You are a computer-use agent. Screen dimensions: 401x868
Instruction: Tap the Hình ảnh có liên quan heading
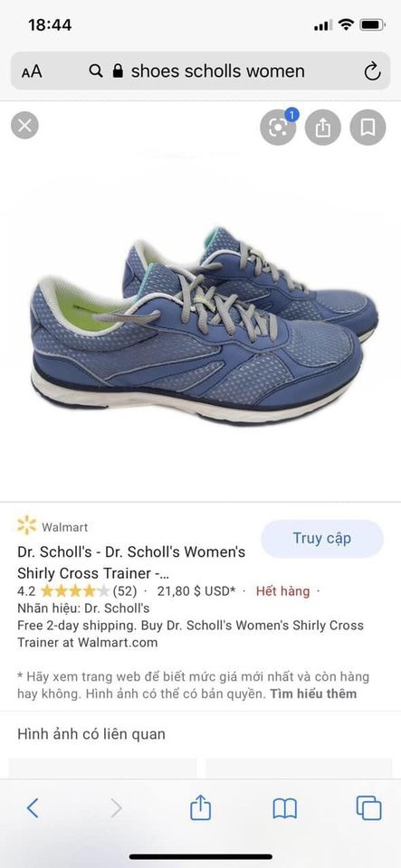[91, 734]
